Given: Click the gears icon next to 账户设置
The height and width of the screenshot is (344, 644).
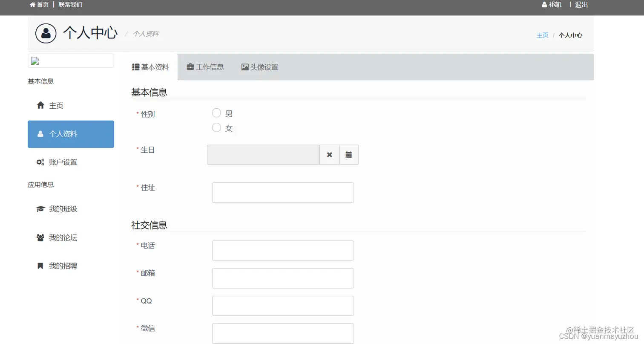Looking at the screenshot, I should tap(40, 162).
